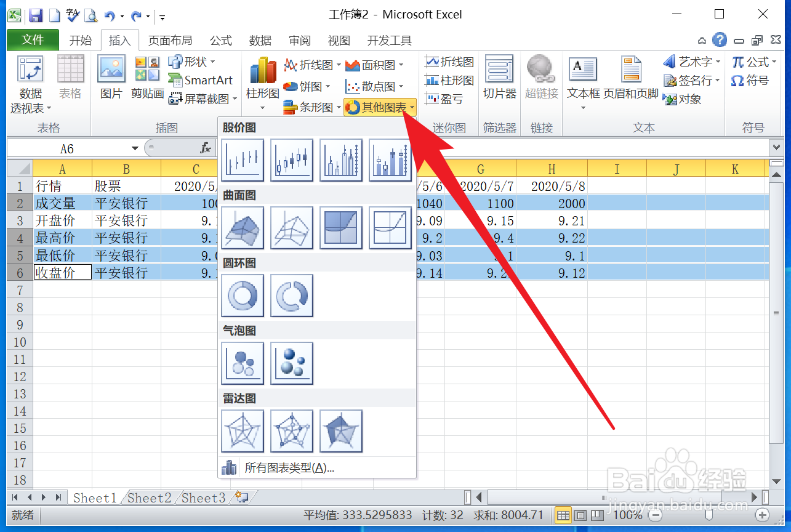Open the Signature Line (签名行) dropdown

click(691, 80)
